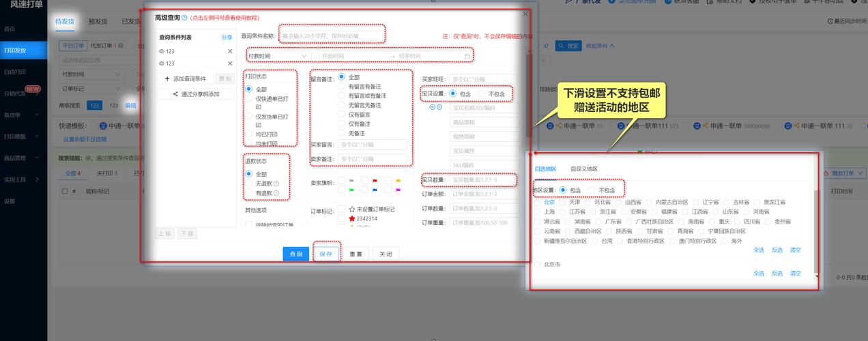868x341 pixels.
Task: Check the 天津 region checkbox
Action: tap(563, 203)
